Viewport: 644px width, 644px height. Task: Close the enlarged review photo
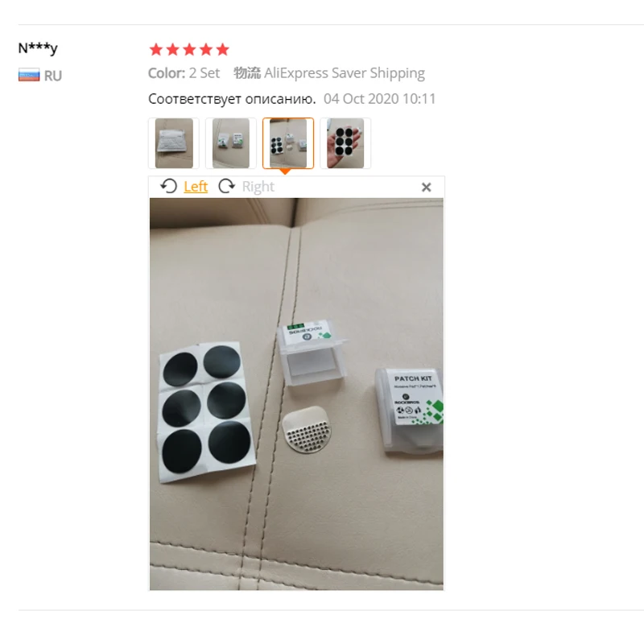coord(427,188)
